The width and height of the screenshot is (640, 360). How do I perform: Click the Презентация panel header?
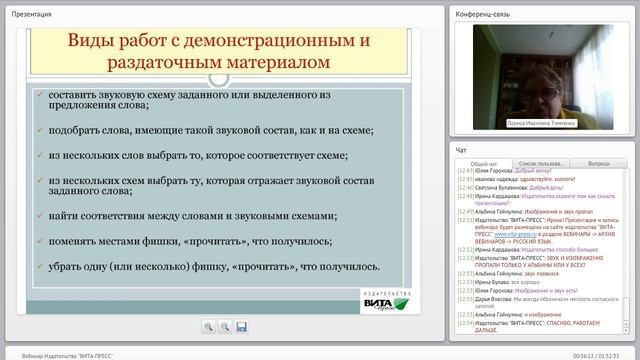pos(31,14)
